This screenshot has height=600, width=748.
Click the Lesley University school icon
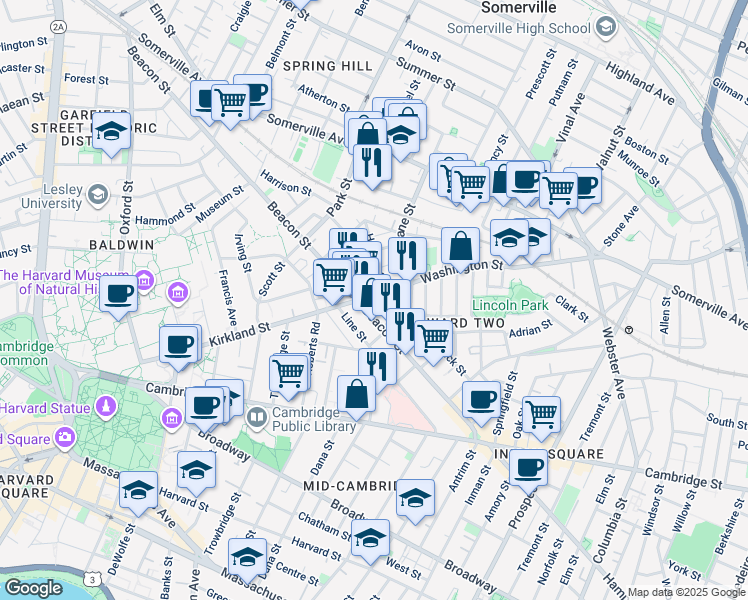click(97, 193)
